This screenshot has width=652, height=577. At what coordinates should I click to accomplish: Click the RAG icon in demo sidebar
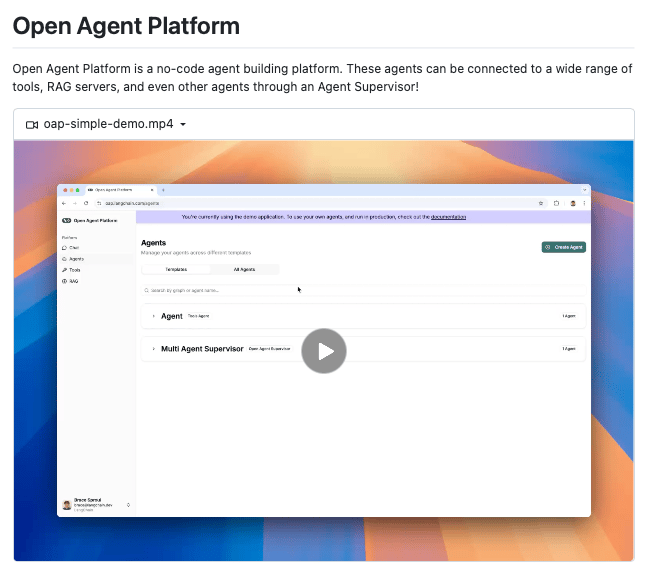[64, 281]
